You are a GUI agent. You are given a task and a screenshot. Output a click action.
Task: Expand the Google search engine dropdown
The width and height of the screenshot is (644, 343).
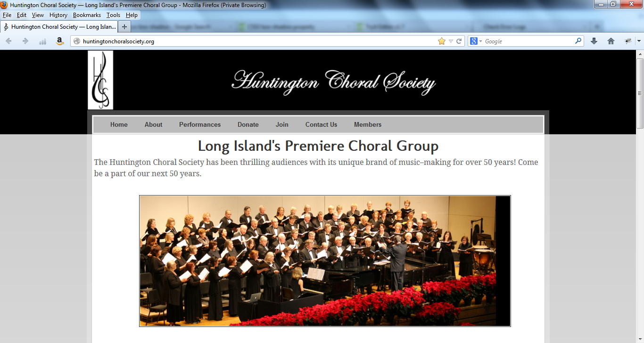click(x=476, y=41)
